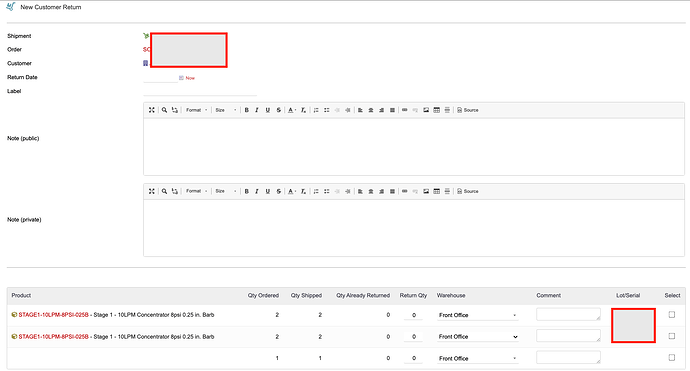This screenshot has width=690, height=371.
Task: Align left in public note editor
Action: pyautogui.click(x=360, y=110)
